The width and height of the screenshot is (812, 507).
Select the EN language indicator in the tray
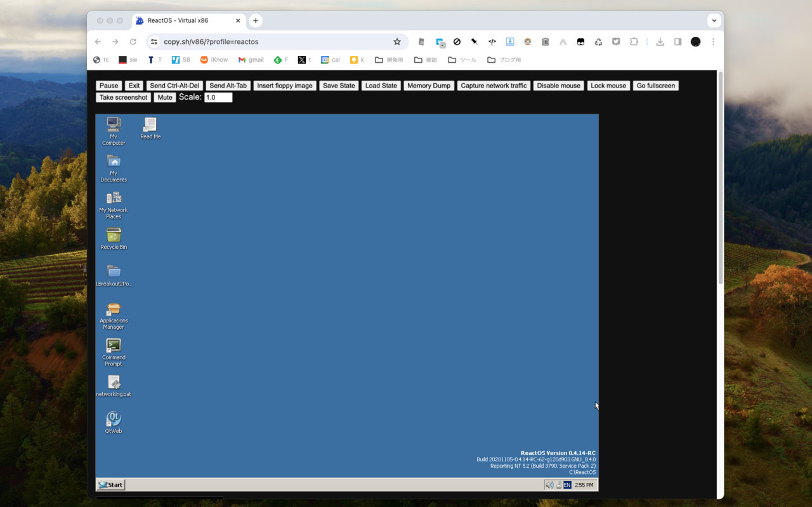[566, 484]
